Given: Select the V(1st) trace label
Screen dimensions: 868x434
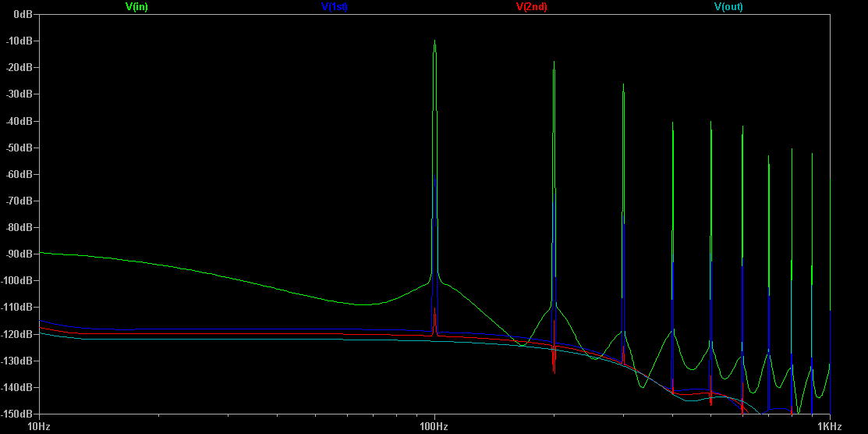Looking at the screenshot, I should click(335, 7).
